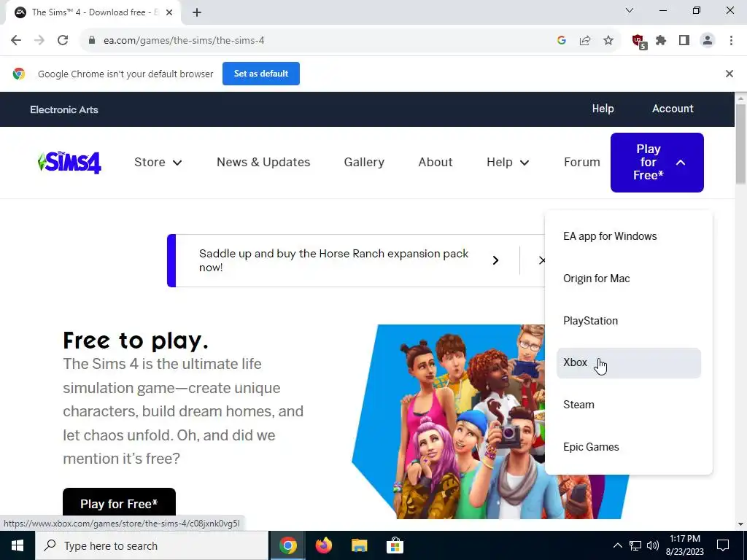Viewport: 747px width, 560px height.
Task: Open a new browser tab
Action: click(x=197, y=12)
